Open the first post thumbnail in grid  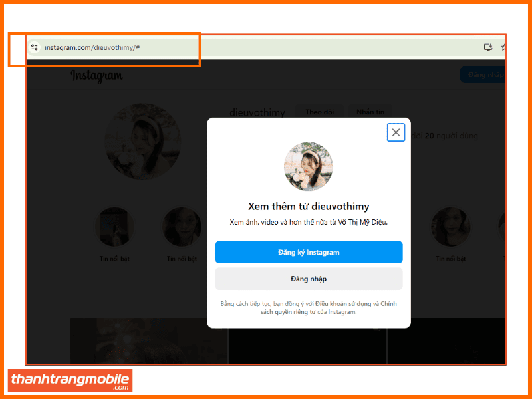tap(149, 341)
